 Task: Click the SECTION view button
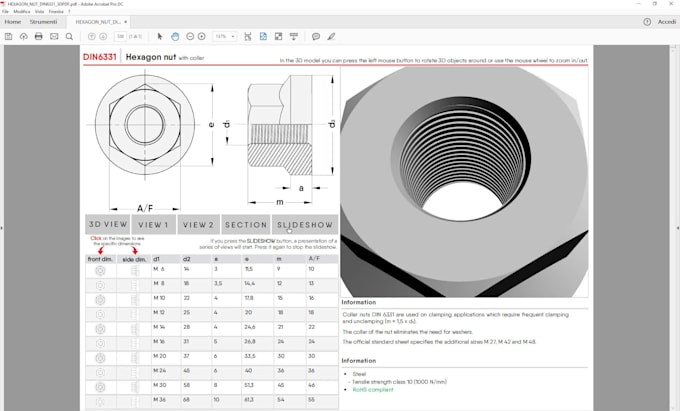(246, 225)
